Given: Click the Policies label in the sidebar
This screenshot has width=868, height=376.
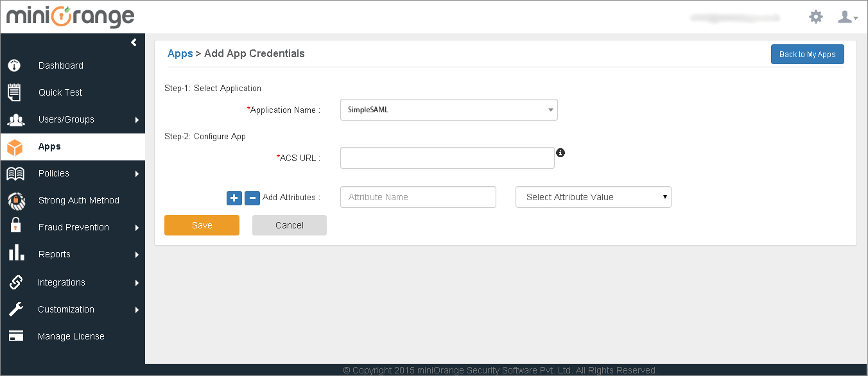Looking at the screenshot, I should click(54, 173).
